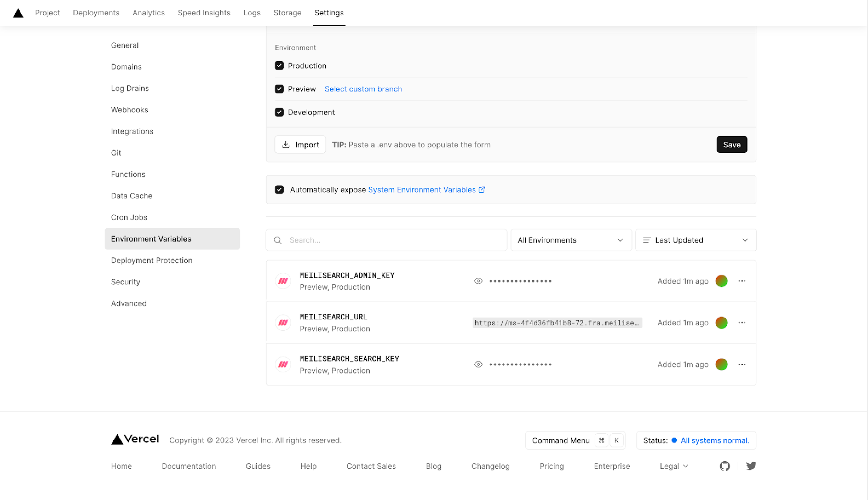The width and height of the screenshot is (868, 500).
Task: Open three-dot menu for MEILISEARCH_SEARCH_KEY
Action: (x=742, y=364)
